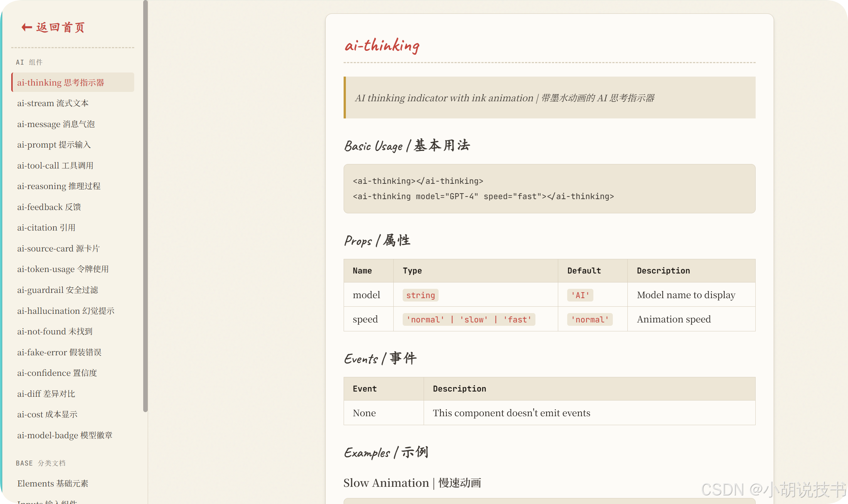The height and width of the screenshot is (504, 848).
Task: Open ai-stream 流式文本 documentation
Action: (53, 103)
